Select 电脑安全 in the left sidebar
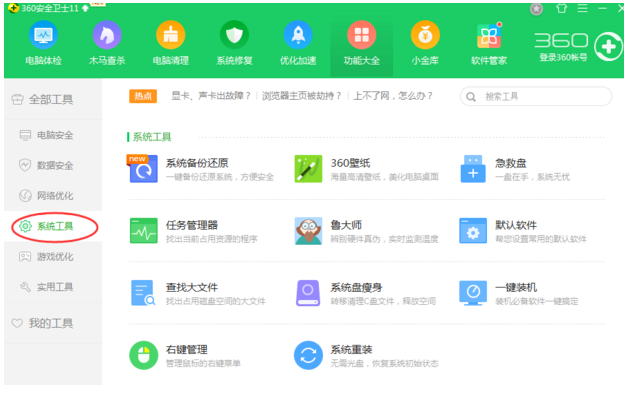 [x=54, y=135]
